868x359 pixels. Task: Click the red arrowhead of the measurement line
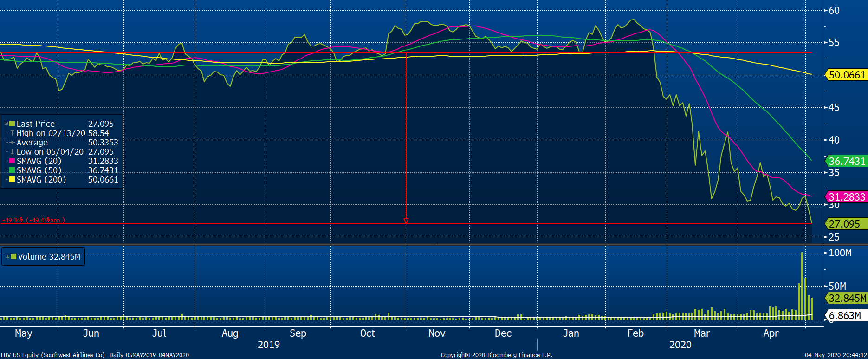pos(406,221)
